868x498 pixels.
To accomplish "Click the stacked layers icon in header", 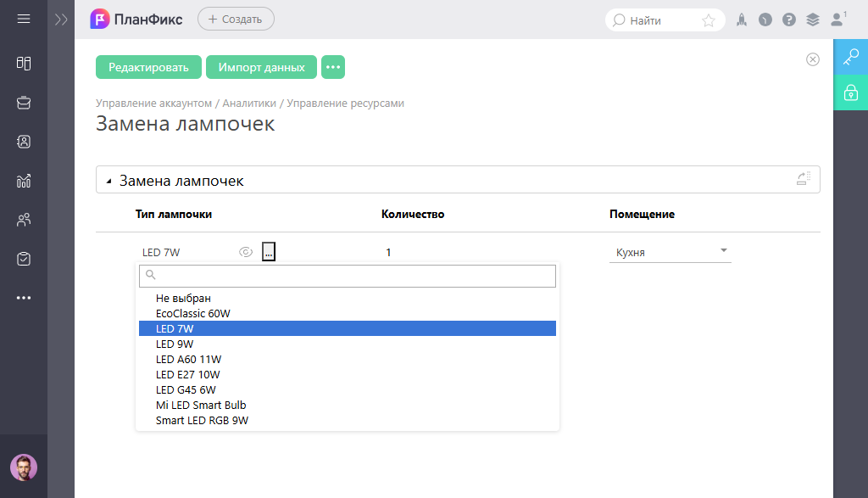I will pyautogui.click(x=813, y=20).
